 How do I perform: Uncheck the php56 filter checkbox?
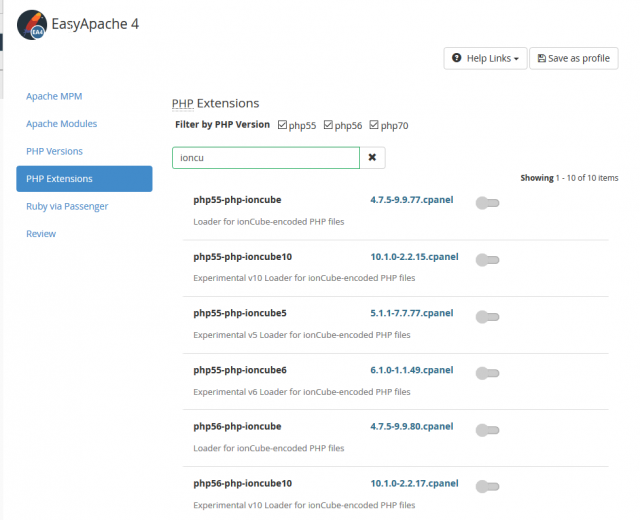click(x=328, y=124)
